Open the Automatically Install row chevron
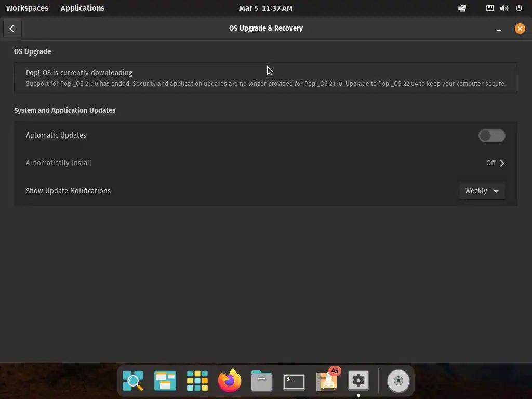The height and width of the screenshot is (399, 532). point(502,163)
